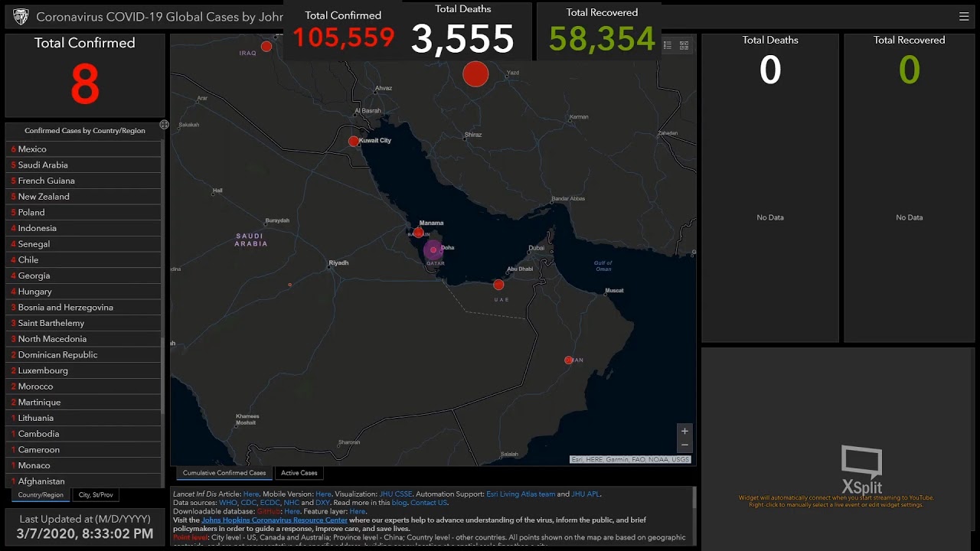Viewport: 980px width, 551px height.
Task: Select Morocco in the country list
Action: click(84, 386)
